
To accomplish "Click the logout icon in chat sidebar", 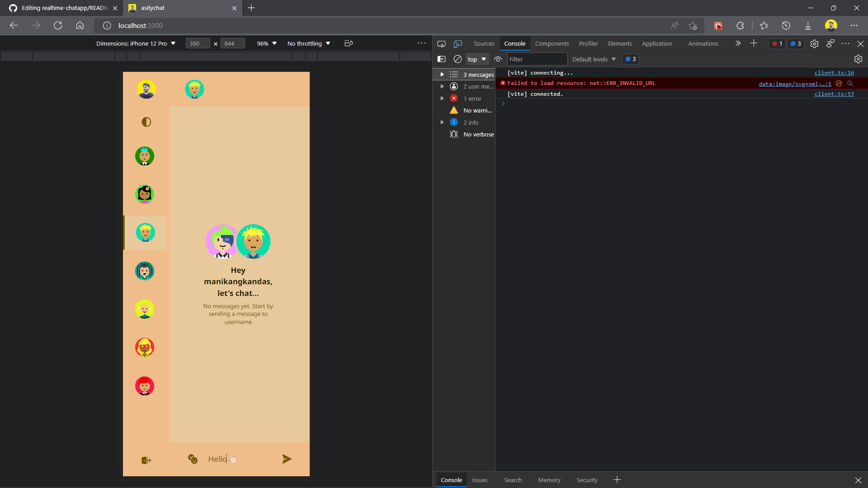I will pos(146,460).
